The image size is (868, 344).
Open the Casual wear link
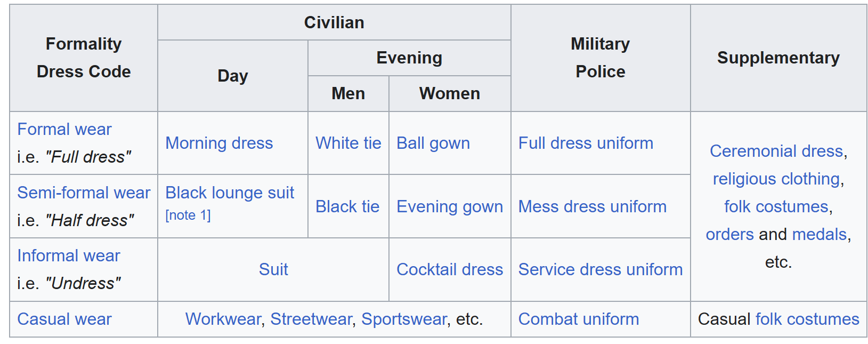pyautogui.click(x=64, y=319)
